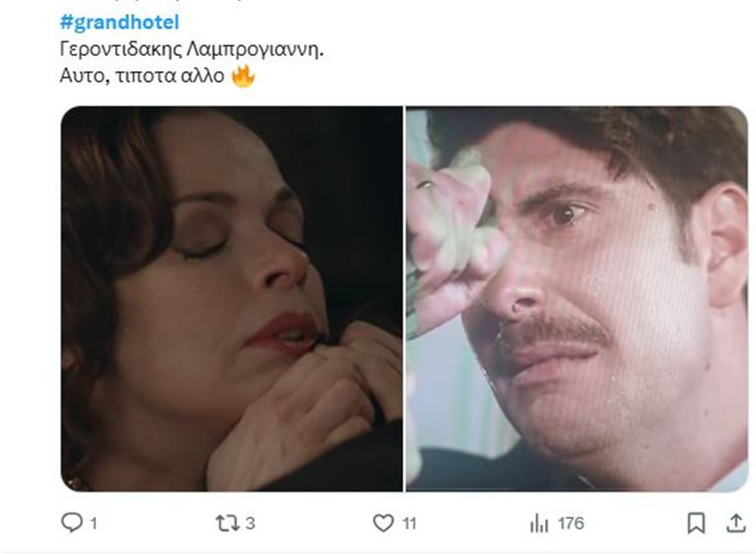This screenshot has height=556, width=756.
Task: Click the retweet count showing 3
Action: tap(249, 523)
